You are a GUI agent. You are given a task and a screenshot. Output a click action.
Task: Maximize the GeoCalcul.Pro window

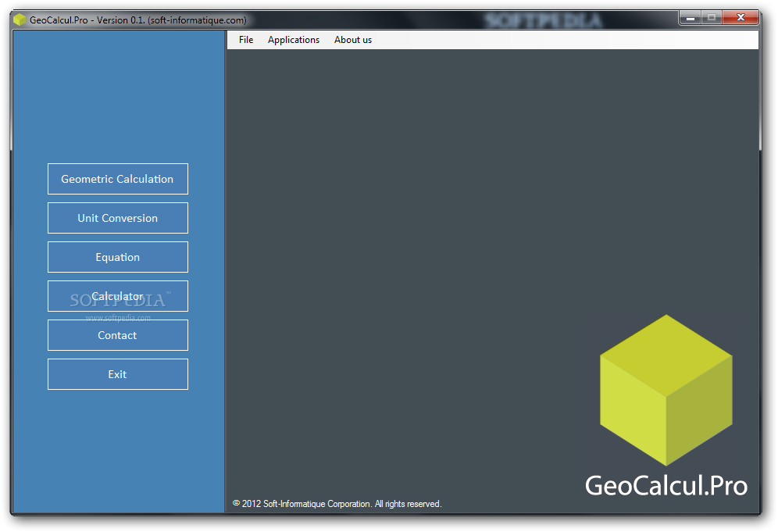coord(712,18)
